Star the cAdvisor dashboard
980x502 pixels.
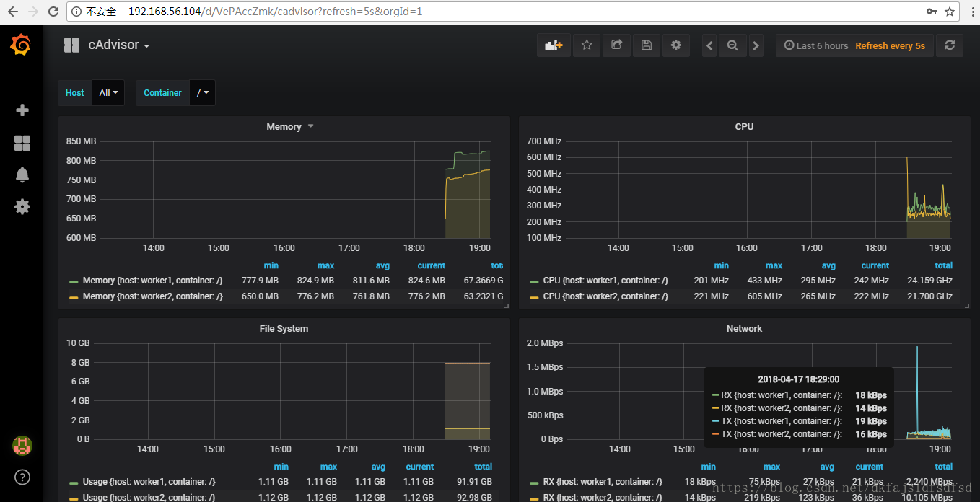point(587,45)
